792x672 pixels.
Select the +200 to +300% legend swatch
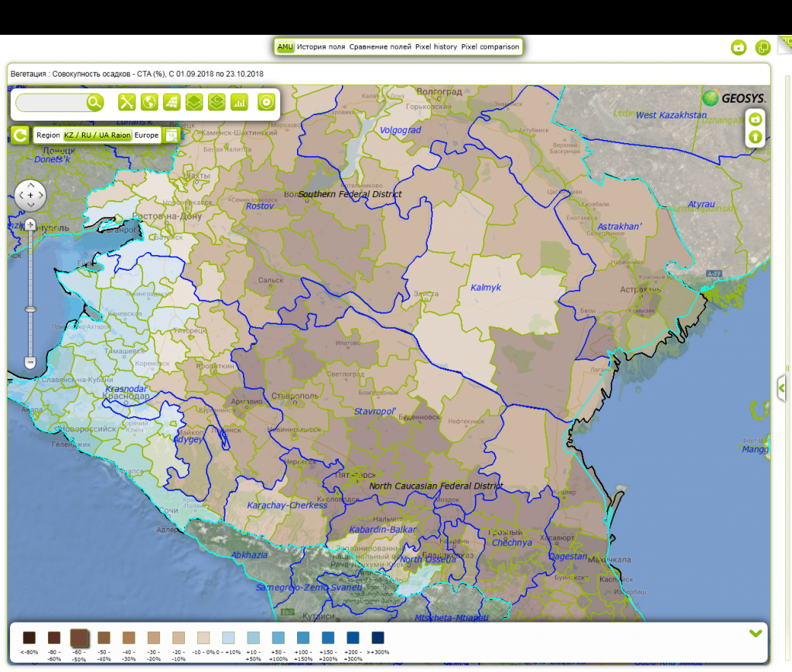353,638
